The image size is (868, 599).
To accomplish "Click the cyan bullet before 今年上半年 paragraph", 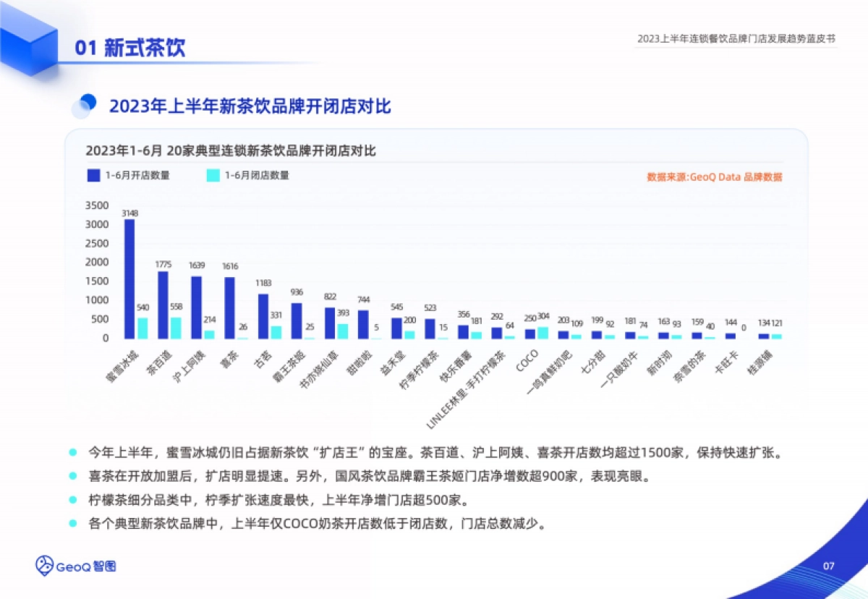I will pos(72,454).
